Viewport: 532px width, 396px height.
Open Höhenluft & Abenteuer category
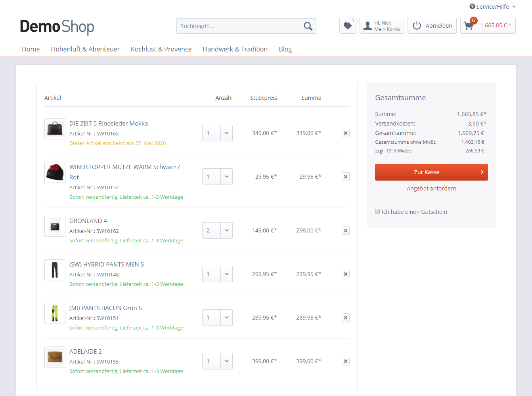click(x=85, y=49)
